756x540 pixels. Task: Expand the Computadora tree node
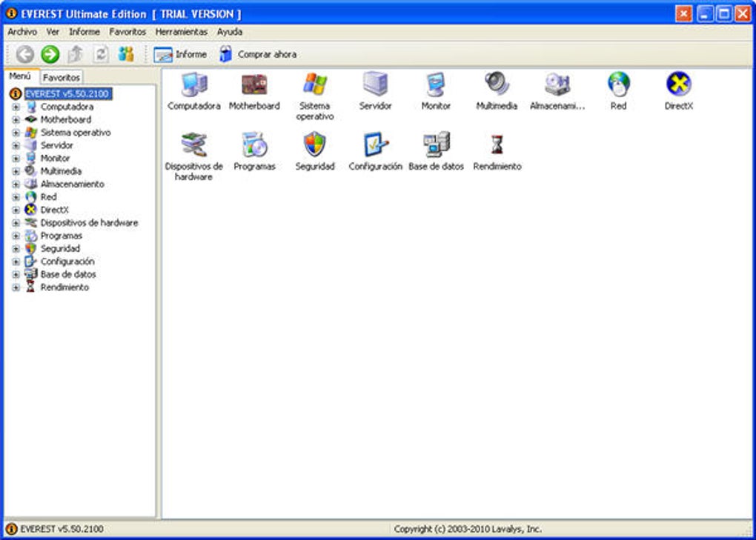click(x=16, y=107)
